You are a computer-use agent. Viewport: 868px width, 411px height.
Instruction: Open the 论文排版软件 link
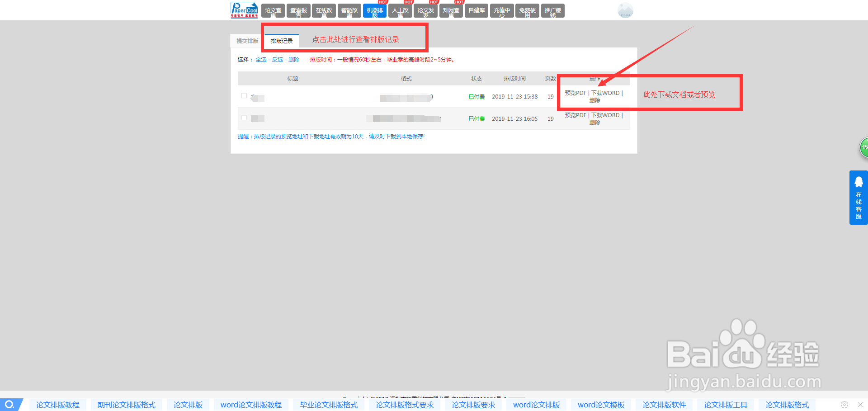tap(664, 405)
